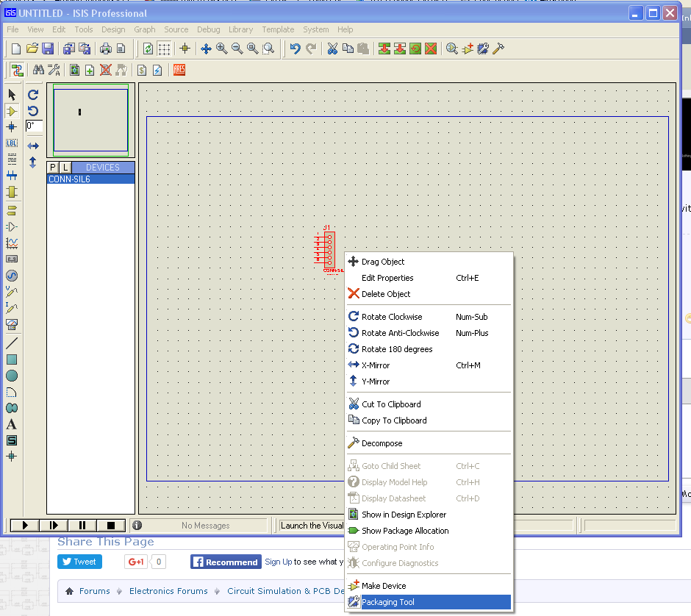This screenshot has height=616, width=691.
Task: Zoom in on the schematic
Action: pyautogui.click(x=222, y=49)
